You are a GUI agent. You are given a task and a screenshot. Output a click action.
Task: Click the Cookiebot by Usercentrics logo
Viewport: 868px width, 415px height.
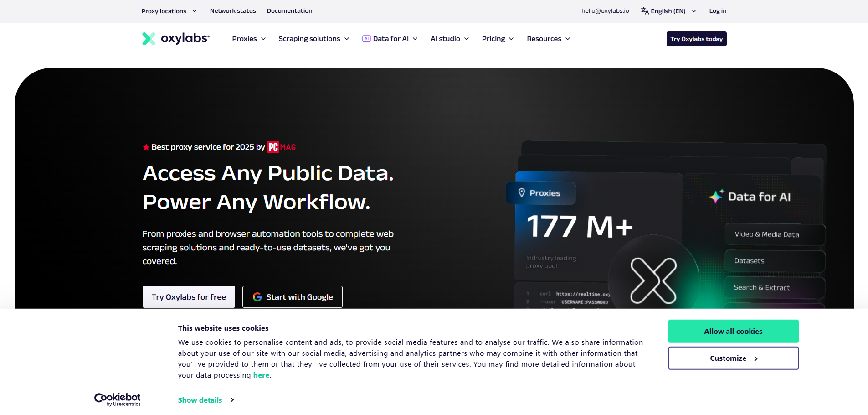(x=118, y=399)
